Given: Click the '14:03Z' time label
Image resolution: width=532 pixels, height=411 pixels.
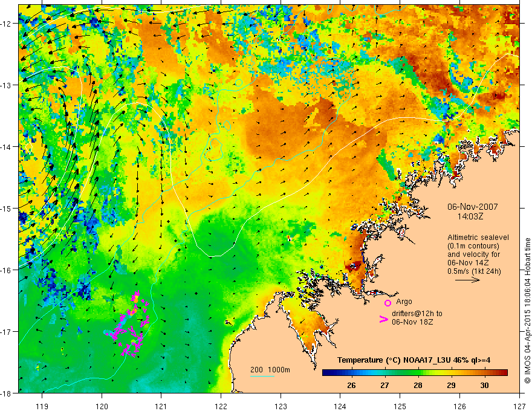Looking at the screenshot, I should point(470,216).
